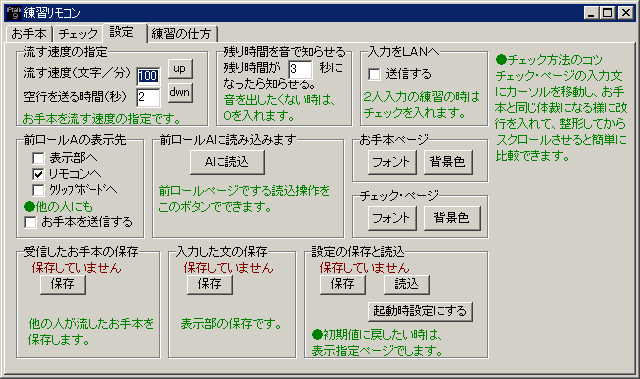Image resolution: width=640 pixels, height=379 pixels.
Task: Click 保存 under 受信したお手本の保存
Action: pos(63,284)
